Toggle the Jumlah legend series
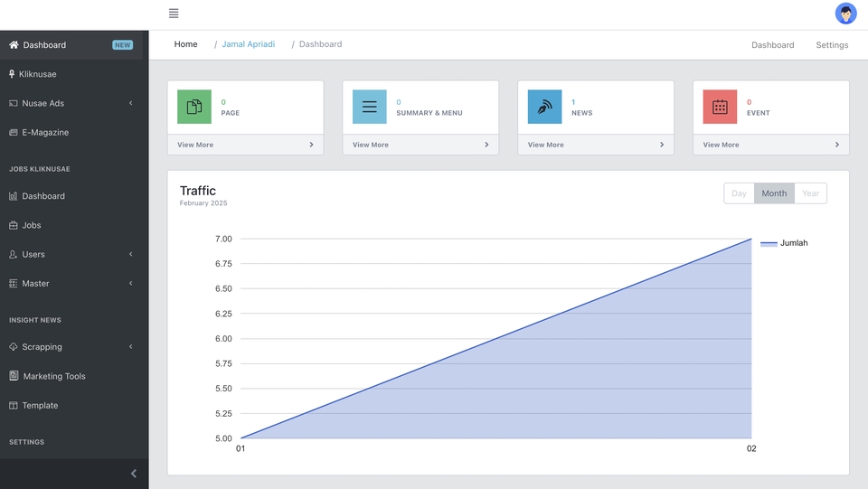868x489 pixels. tap(784, 243)
